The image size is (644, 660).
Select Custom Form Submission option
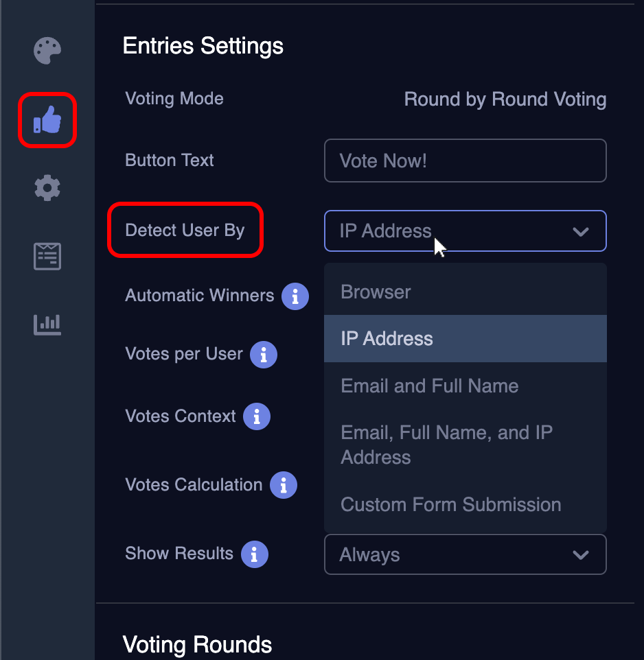pos(450,504)
